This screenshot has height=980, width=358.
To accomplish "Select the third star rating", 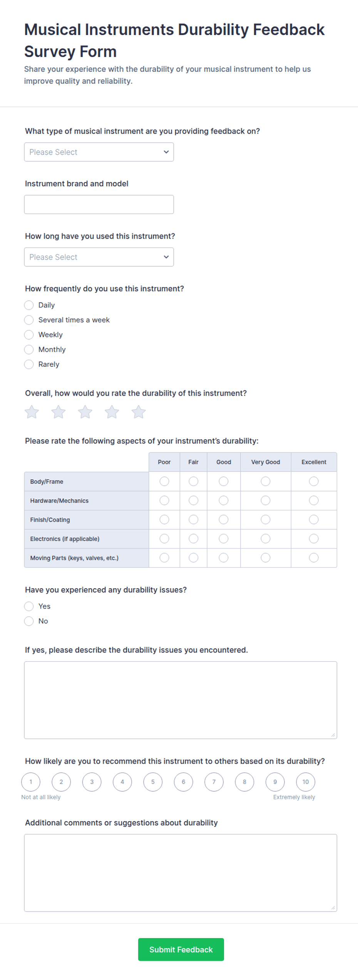I will (85, 412).
